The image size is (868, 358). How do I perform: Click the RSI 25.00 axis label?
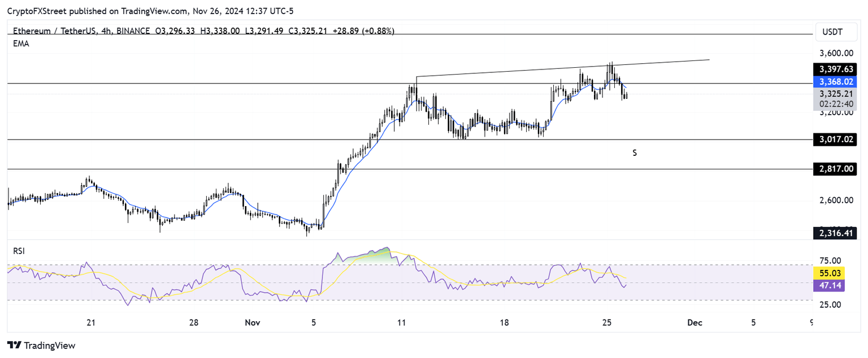tap(830, 304)
